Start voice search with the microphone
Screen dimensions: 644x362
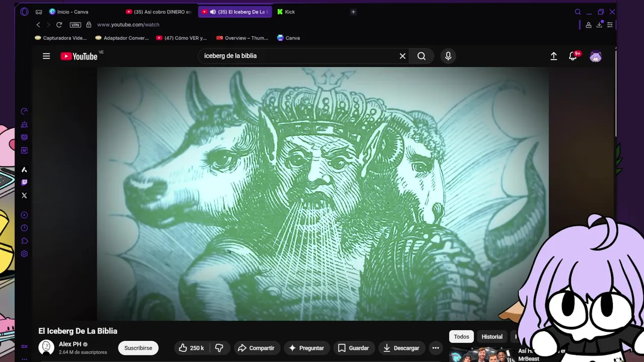pyautogui.click(x=448, y=56)
